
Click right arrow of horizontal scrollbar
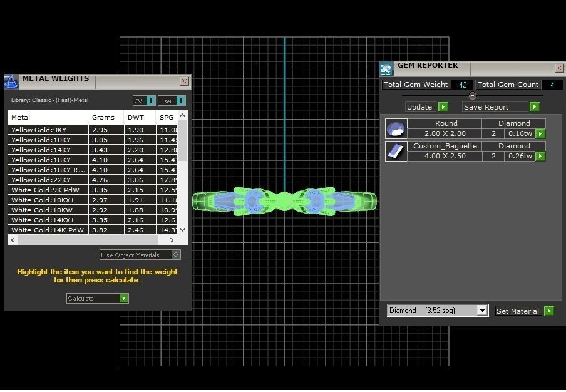pos(172,240)
